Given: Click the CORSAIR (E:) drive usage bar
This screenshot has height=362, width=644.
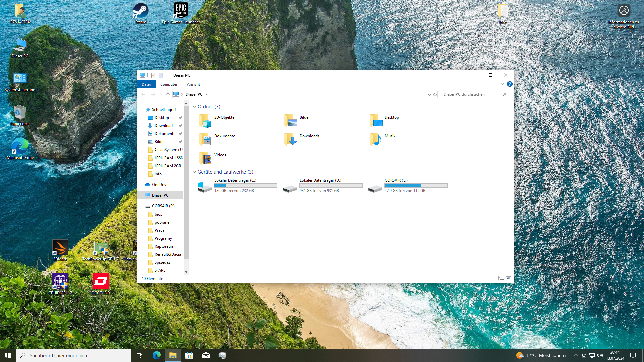Looking at the screenshot, I should coord(416,185).
